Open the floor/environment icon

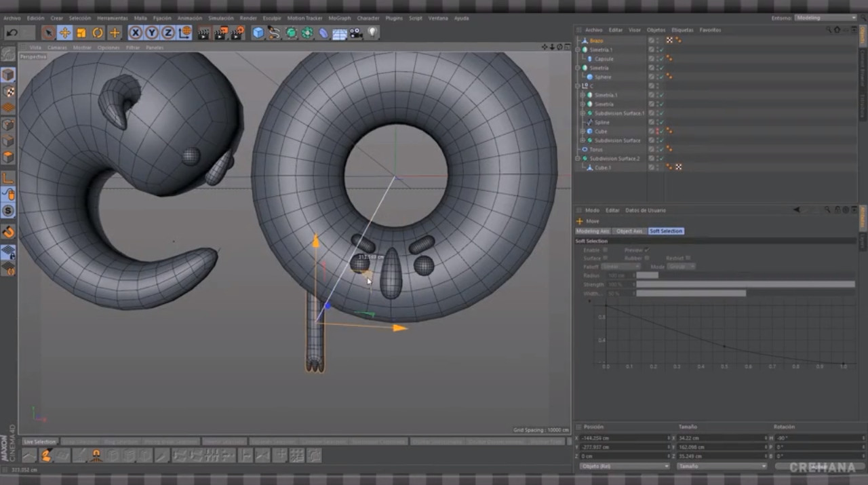340,33
